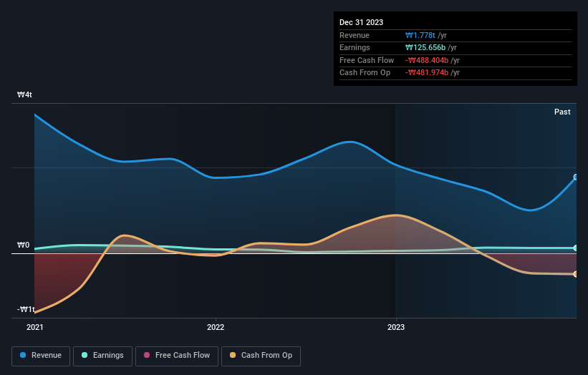The height and width of the screenshot is (375, 588).
Task: Click the Cash From Op label in tooltip
Action: 365,73
